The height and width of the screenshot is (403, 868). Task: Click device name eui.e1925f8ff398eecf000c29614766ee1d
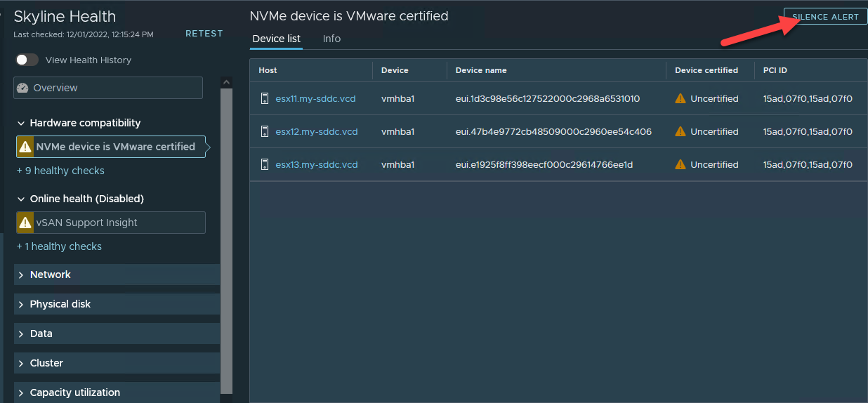point(544,164)
